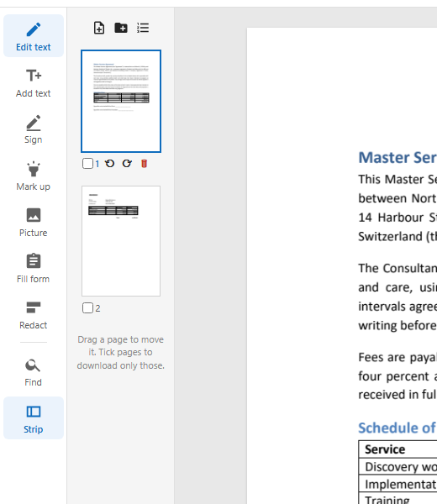Choose the Add text tool
Viewport: 437px width, 504px height.
click(34, 83)
